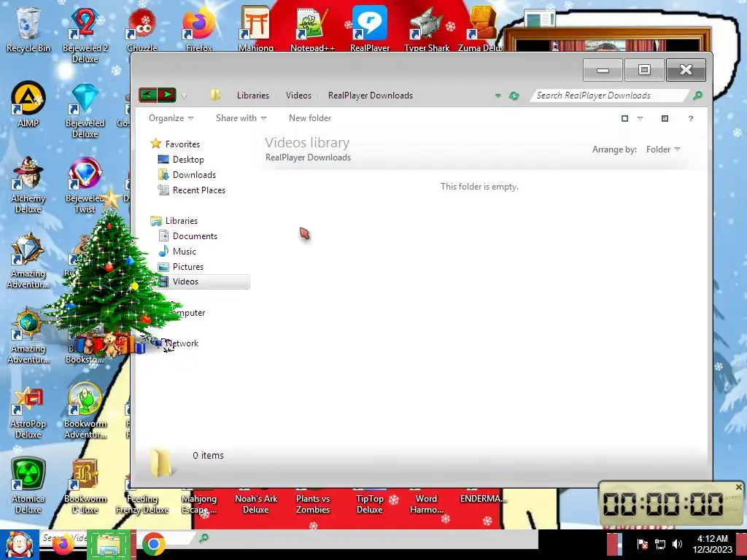Screen dimensions: 747x560
Task: Focus the Search RealPlayer Downloads field
Action: pos(610,96)
